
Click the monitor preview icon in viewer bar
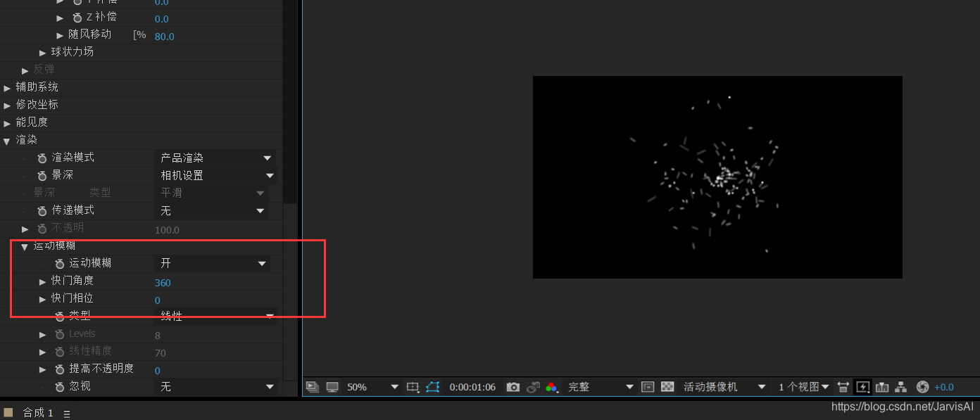point(332,387)
